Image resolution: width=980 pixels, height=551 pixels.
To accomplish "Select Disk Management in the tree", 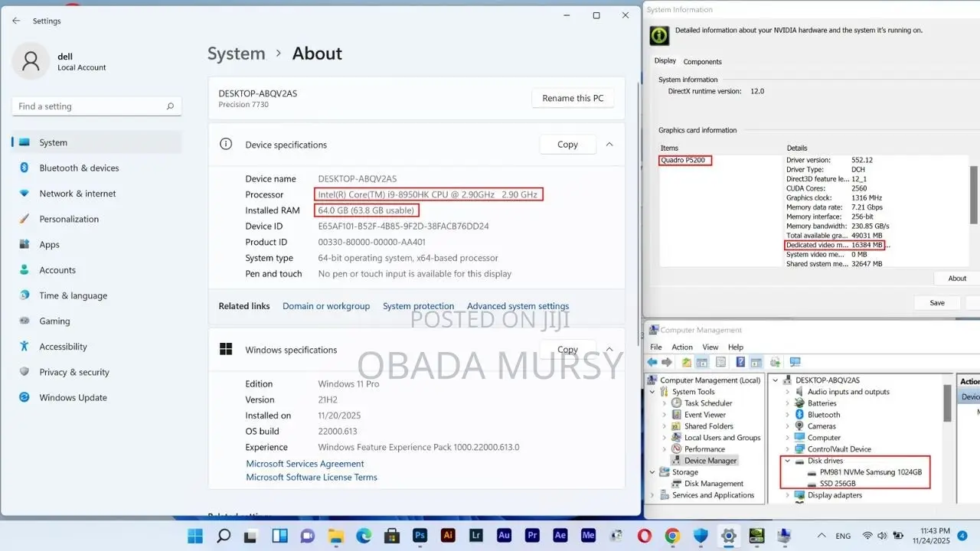I will [714, 484].
